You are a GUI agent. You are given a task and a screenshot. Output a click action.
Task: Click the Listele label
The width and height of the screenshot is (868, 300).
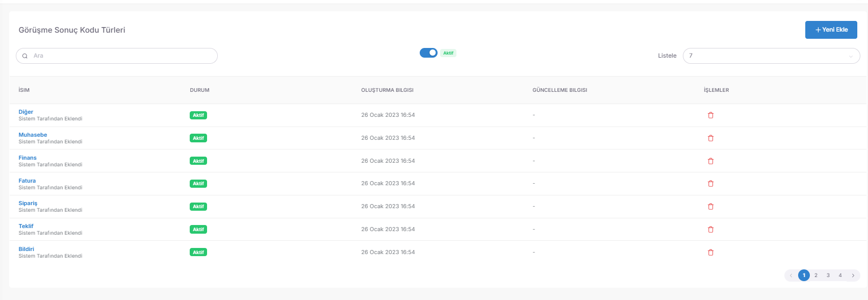[x=667, y=56]
